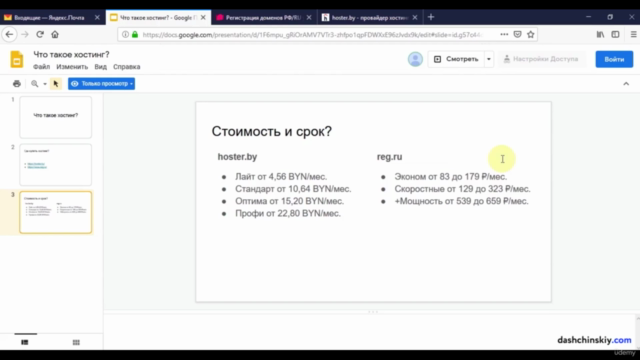Open the Вид menu
Image resolution: width=640 pixels, height=360 pixels.
[100, 67]
